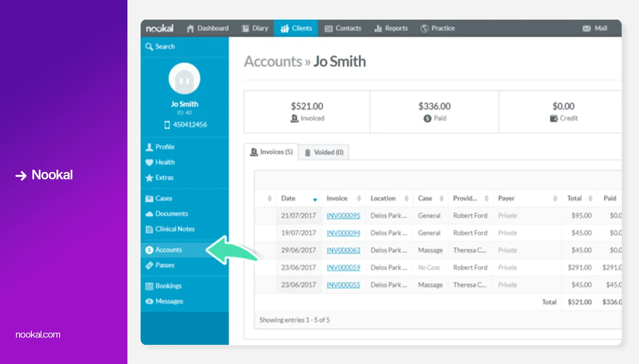Sort by the Total column

click(579, 198)
